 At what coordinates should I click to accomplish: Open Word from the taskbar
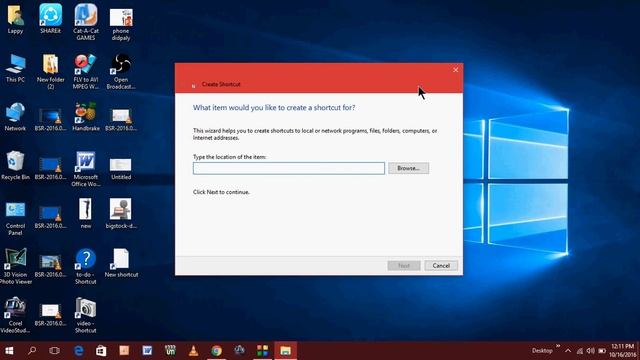point(147,351)
